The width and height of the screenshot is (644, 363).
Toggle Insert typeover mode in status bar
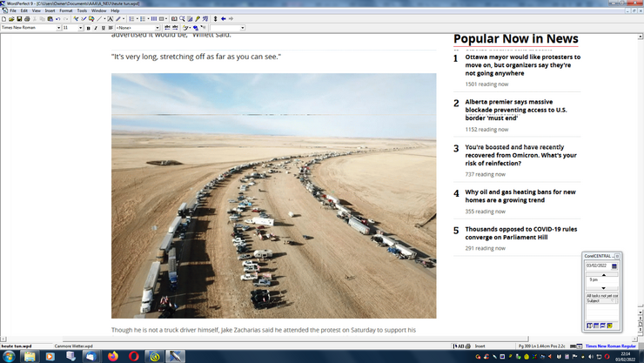[x=480, y=346]
